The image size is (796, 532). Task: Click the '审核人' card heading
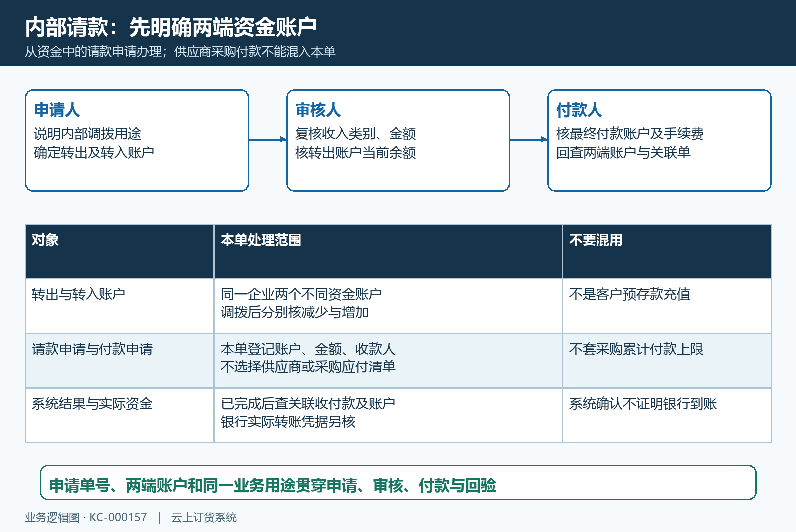click(318, 110)
